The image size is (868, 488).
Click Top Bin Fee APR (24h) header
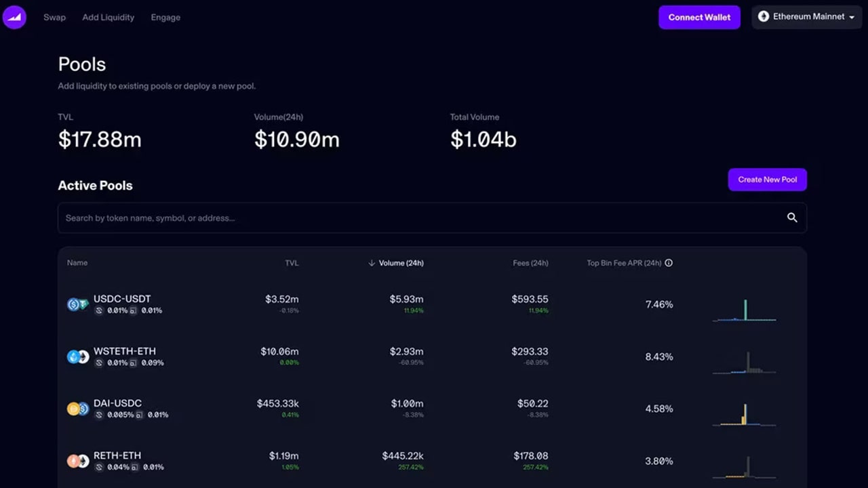(x=624, y=263)
